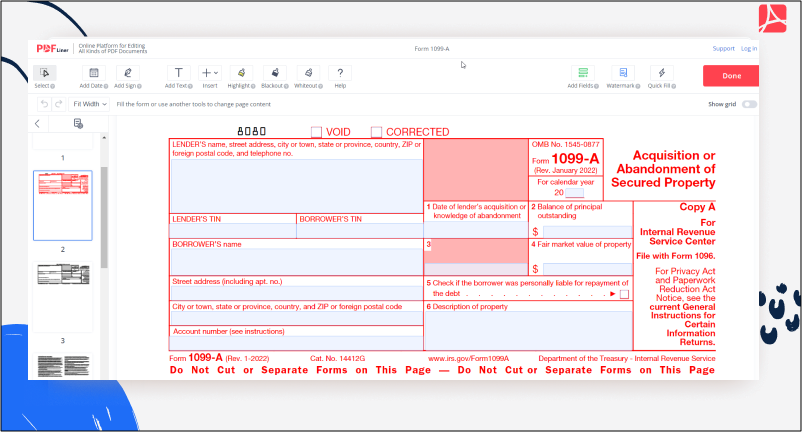Click the Adobe PDF icon in corner

point(772,18)
